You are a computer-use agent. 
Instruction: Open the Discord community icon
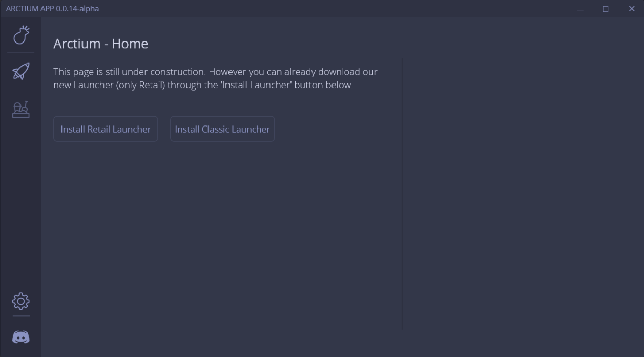click(20, 337)
